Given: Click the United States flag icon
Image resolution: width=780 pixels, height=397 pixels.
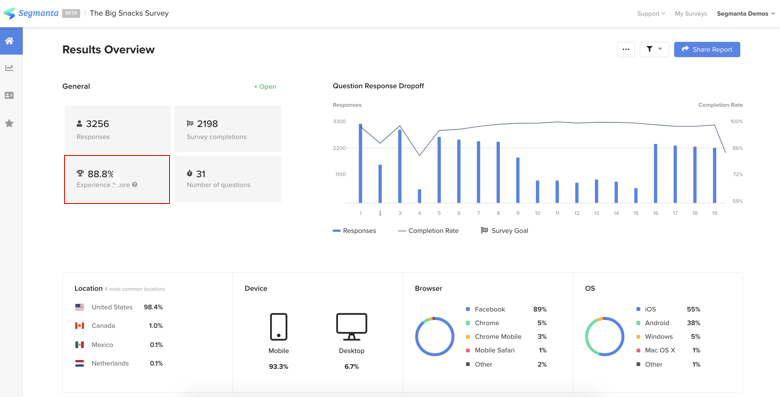Looking at the screenshot, I should 80,307.
